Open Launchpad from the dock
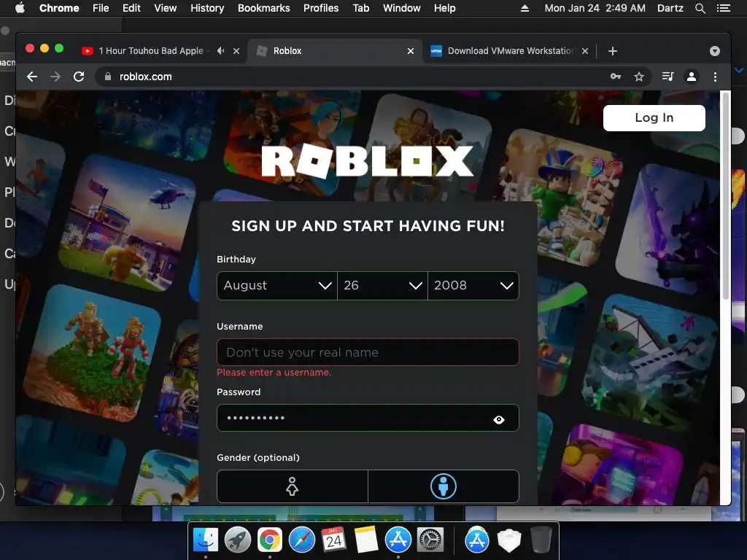 point(237,540)
